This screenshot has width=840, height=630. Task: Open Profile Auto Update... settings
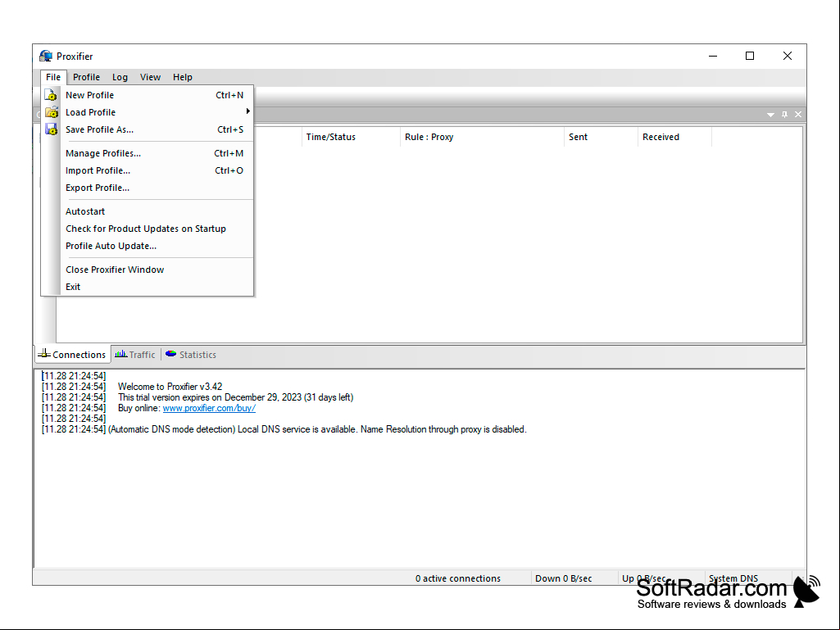tap(148, 246)
